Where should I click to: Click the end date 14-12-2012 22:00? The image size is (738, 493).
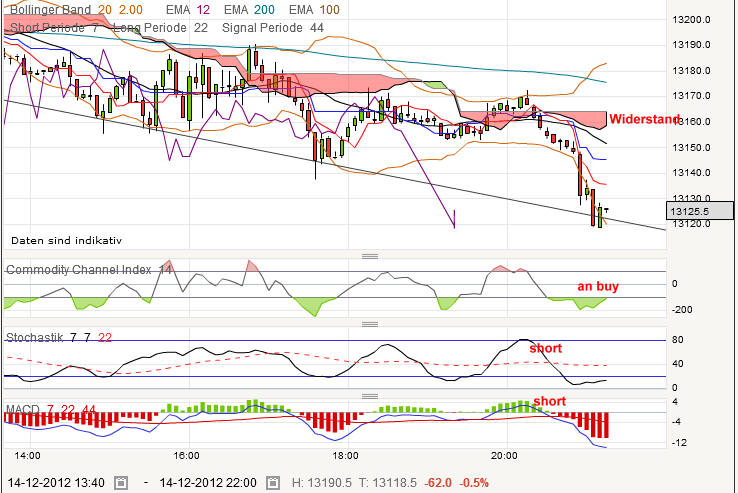[208, 483]
